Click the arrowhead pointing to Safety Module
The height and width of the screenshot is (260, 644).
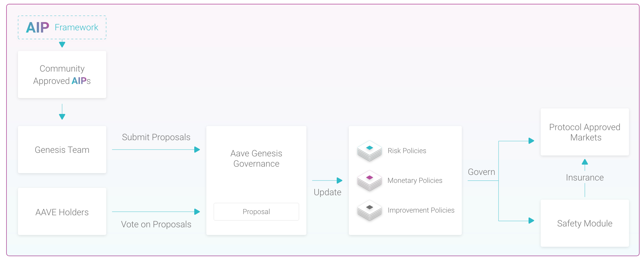tap(531, 221)
